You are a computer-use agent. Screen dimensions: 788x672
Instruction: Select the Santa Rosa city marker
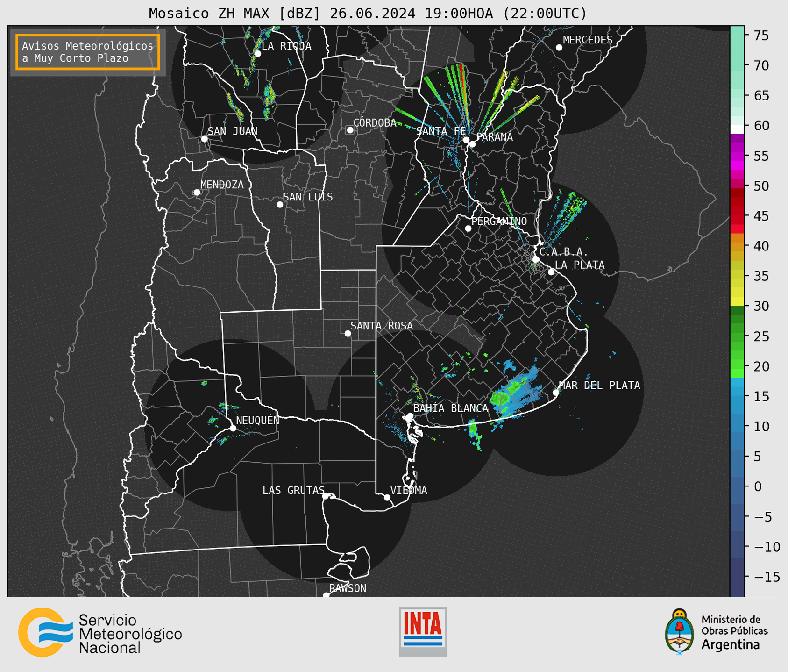tap(348, 333)
